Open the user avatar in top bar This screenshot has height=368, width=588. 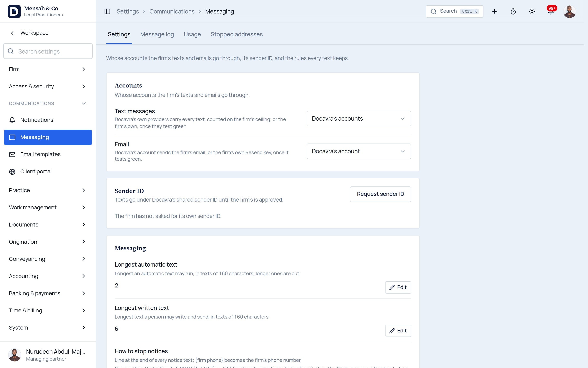click(569, 11)
